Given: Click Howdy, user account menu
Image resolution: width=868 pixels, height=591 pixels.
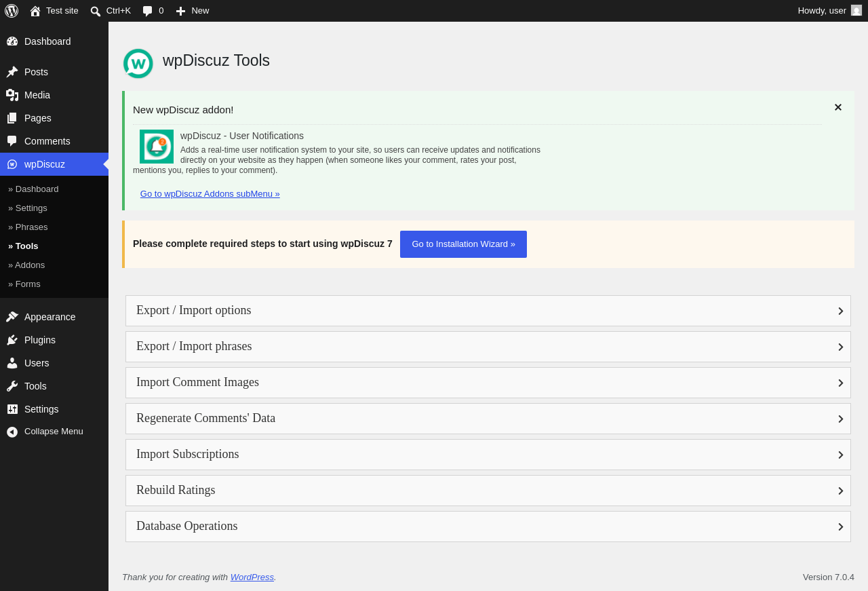Looking at the screenshot, I should [x=829, y=11].
